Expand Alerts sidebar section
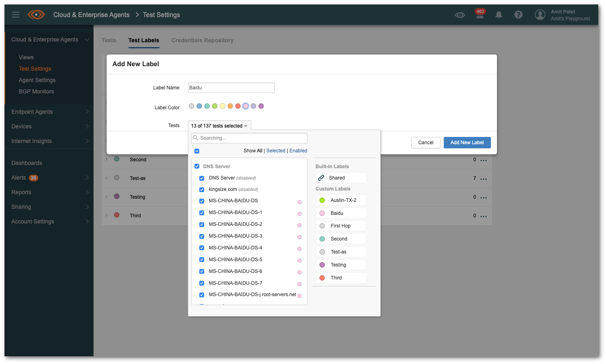Image resolution: width=606 pixels, height=364 pixels. pos(87,178)
